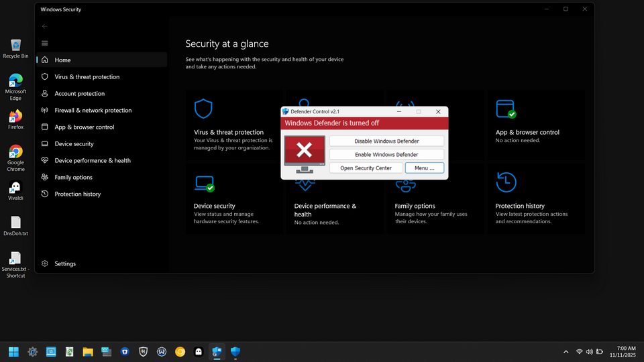Open Windows Start menu on taskbar
Screen dimensions: 644x362
pyautogui.click(x=13, y=352)
